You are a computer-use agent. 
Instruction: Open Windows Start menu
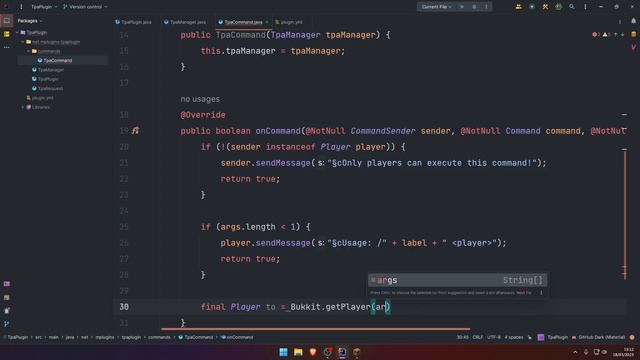pos(283,352)
